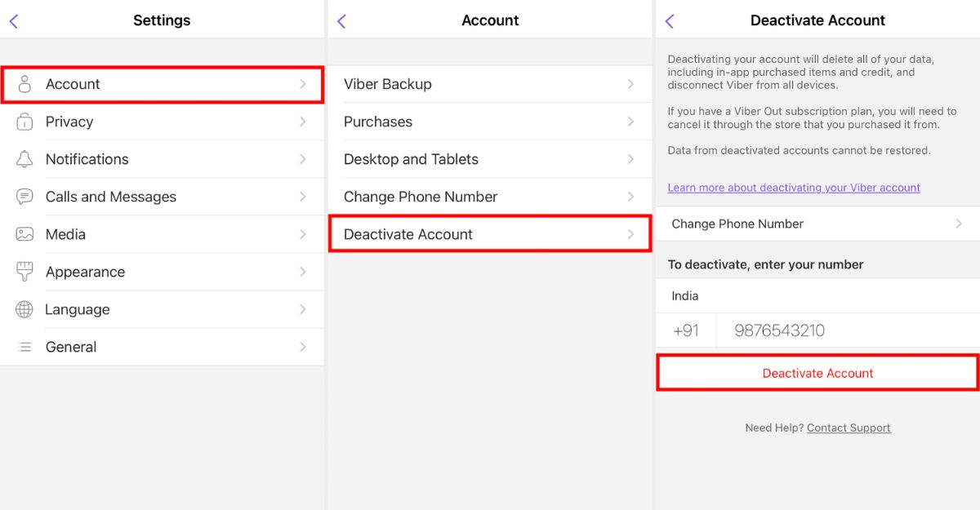Click the Language globe icon
Screen dimensions: 980x510
click(24, 309)
